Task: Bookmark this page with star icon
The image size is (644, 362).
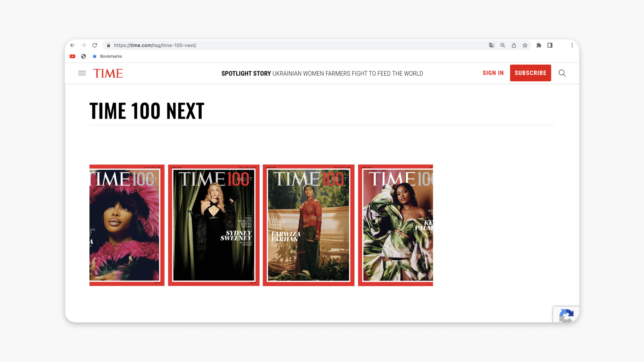Action: pyautogui.click(x=525, y=45)
